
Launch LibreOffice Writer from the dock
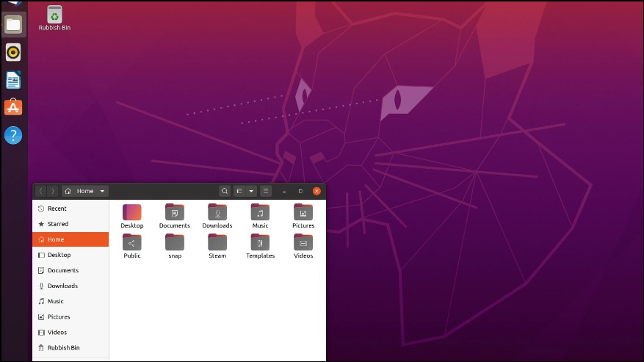pyautogui.click(x=13, y=80)
